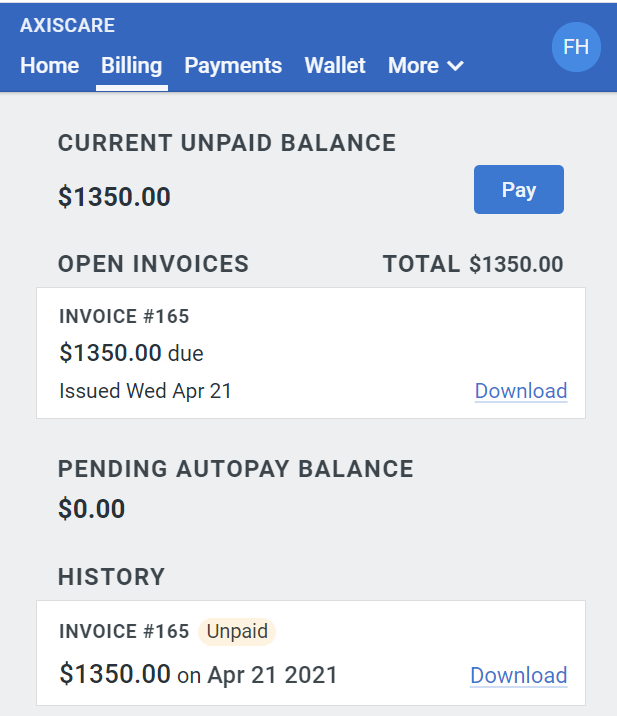617x716 pixels.
Task: Click the $0.00 pending autopay balance
Action: (91, 509)
